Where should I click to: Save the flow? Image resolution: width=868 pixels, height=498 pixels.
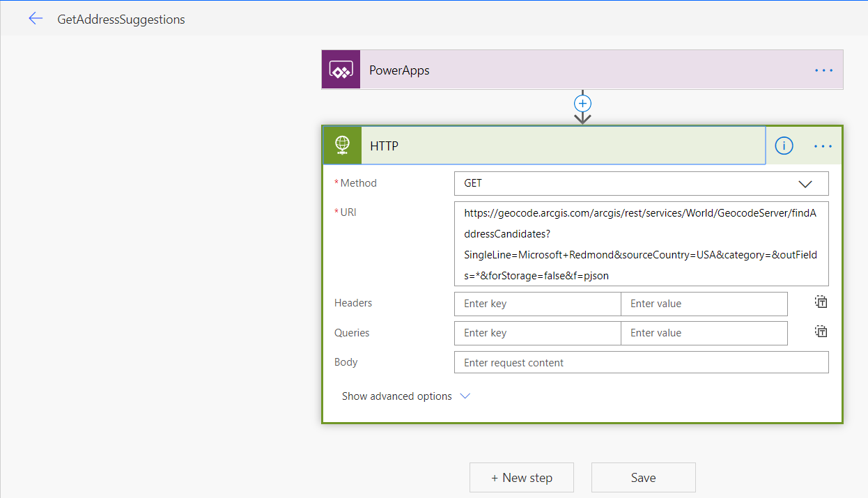[x=643, y=478]
